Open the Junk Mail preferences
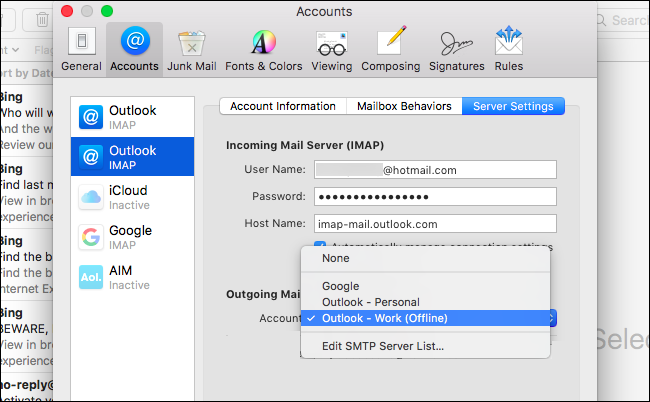 (192, 49)
